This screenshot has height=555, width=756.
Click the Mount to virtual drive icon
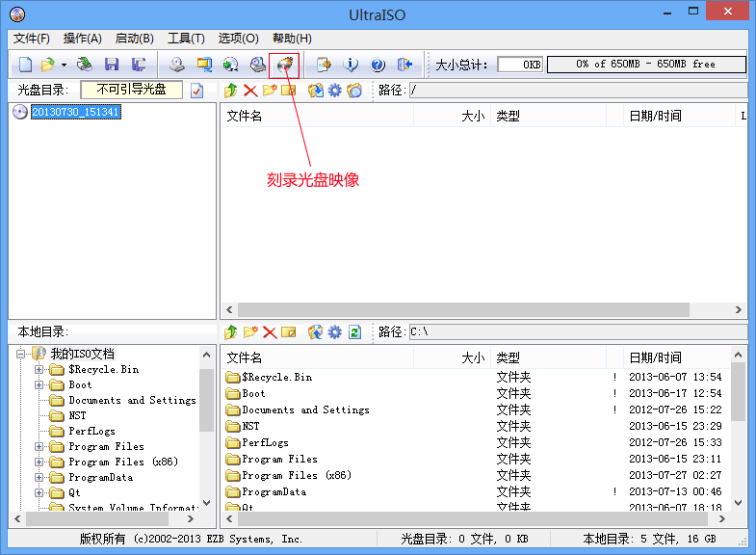click(x=258, y=65)
